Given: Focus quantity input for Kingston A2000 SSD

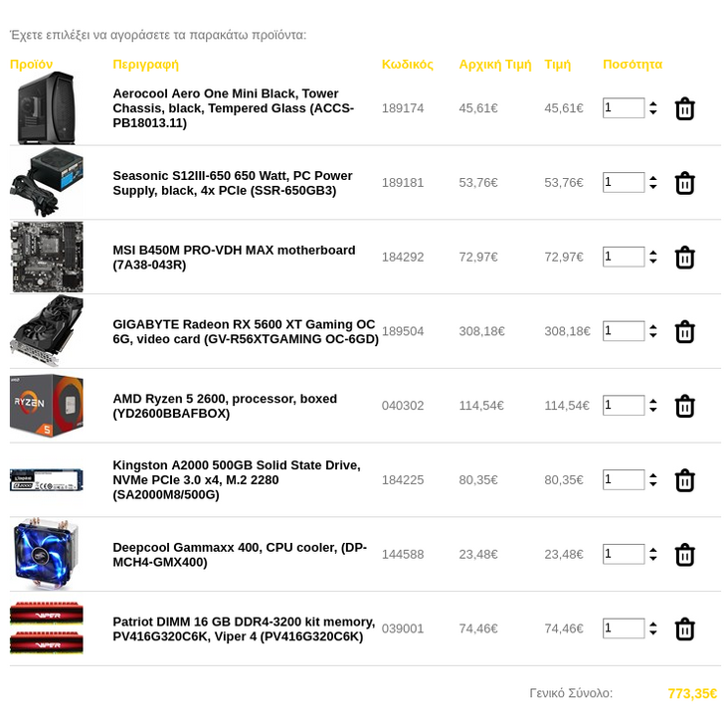Looking at the screenshot, I should 624,479.
